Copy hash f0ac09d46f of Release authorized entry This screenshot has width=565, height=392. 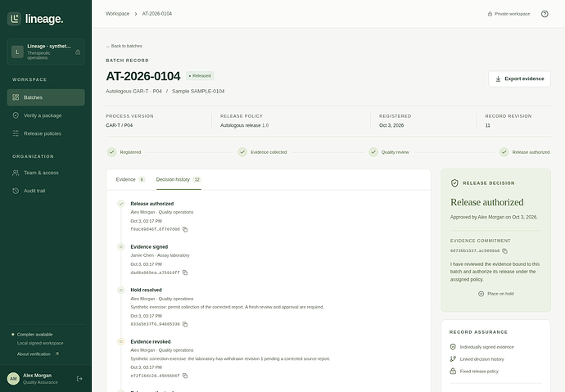click(x=185, y=229)
